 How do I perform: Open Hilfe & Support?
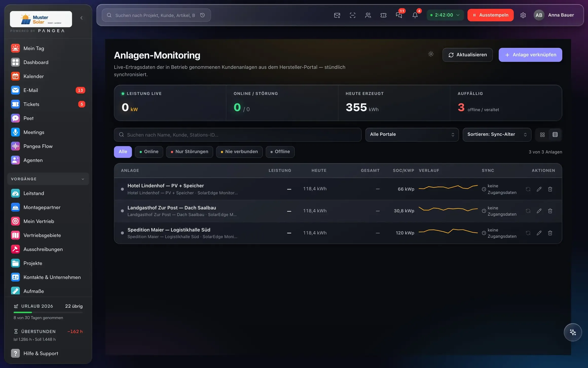[x=48, y=353]
